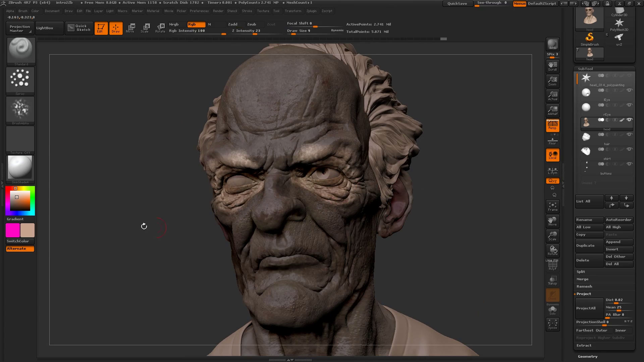Open the Preferences menu
Image resolution: width=644 pixels, height=362 pixels.
199,11
